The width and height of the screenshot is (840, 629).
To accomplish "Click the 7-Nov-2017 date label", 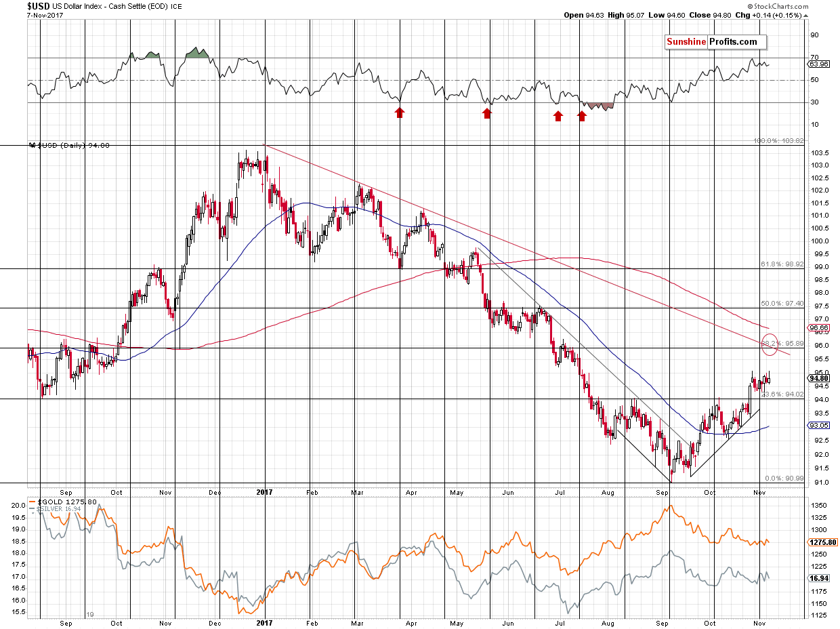I will (44, 15).
